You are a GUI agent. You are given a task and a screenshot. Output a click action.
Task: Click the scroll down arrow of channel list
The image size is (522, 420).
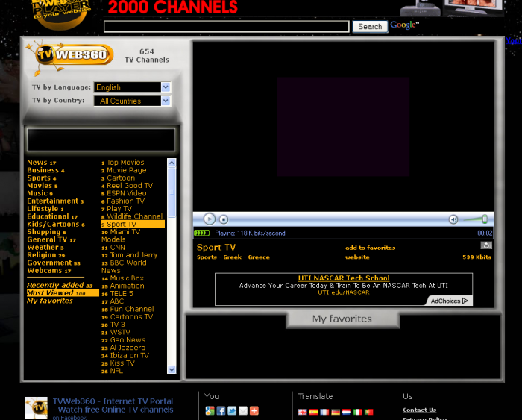pyautogui.click(x=172, y=369)
